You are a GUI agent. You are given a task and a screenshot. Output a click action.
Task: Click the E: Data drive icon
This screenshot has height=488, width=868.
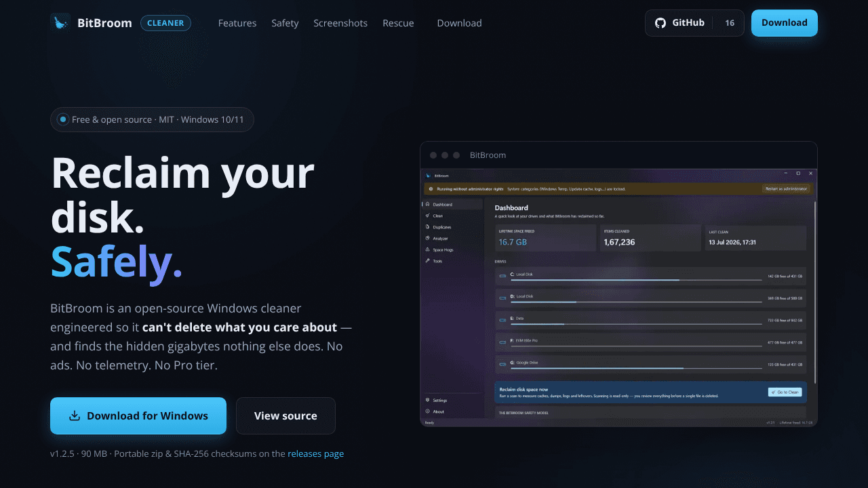point(503,321)
